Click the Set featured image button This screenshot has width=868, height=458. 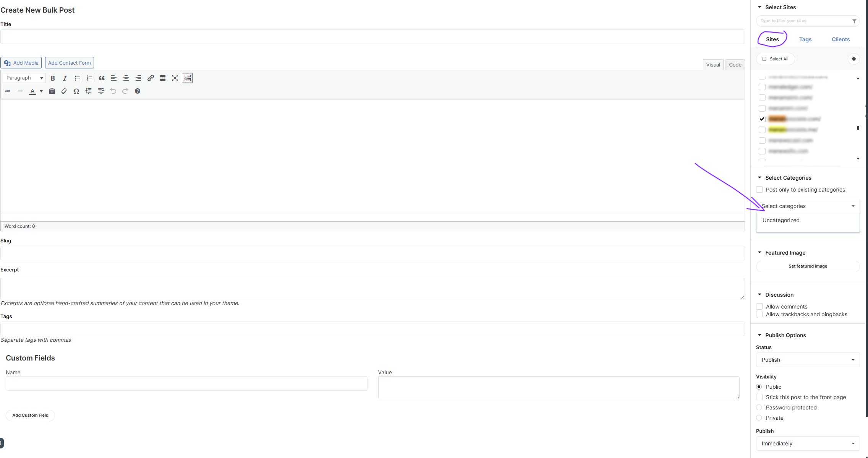808,266
